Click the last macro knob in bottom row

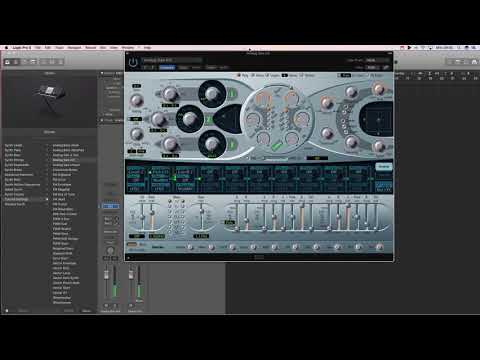(379, 247)
